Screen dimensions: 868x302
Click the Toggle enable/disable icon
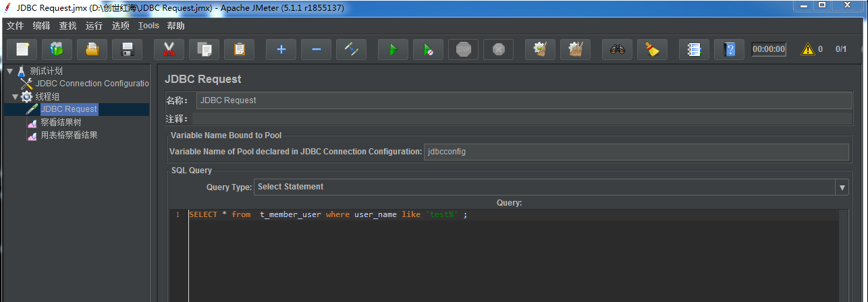tap(351, 49)
